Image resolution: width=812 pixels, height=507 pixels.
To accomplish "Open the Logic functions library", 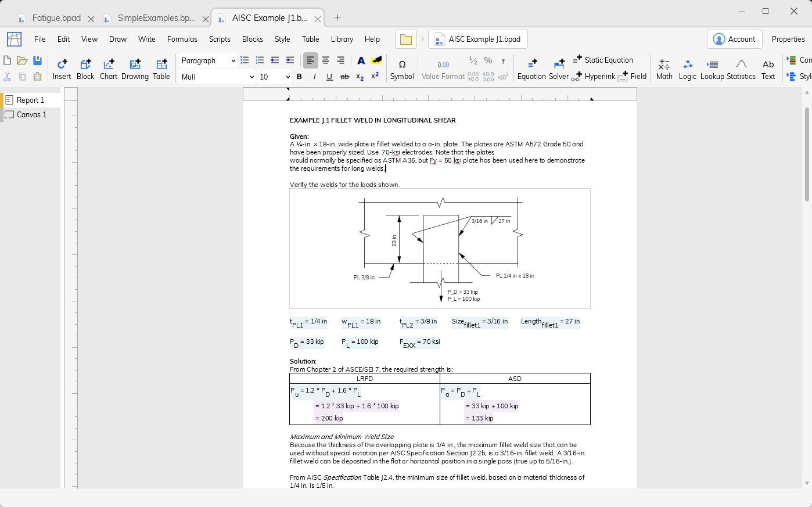I will (688, 69).
